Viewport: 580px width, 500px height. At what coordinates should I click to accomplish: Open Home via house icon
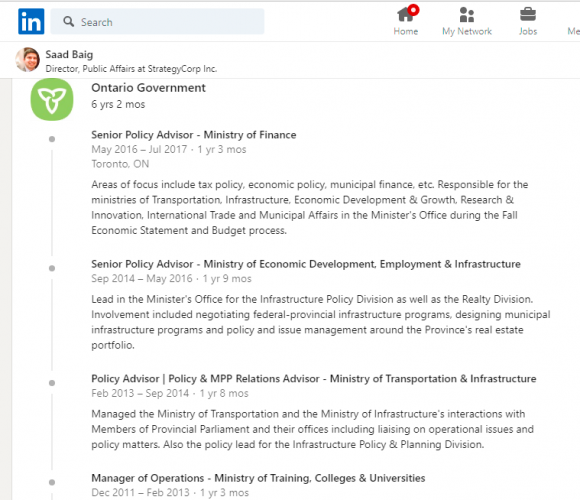coord(405,15)
